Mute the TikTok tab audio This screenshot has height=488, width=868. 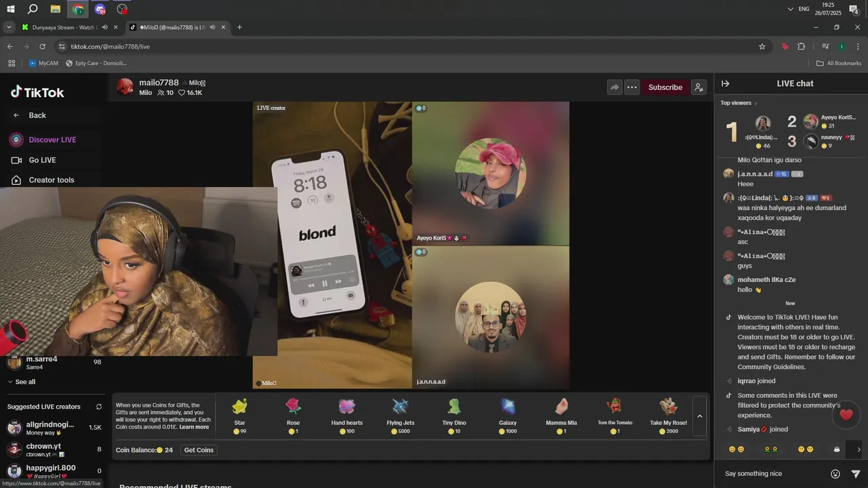212,27
